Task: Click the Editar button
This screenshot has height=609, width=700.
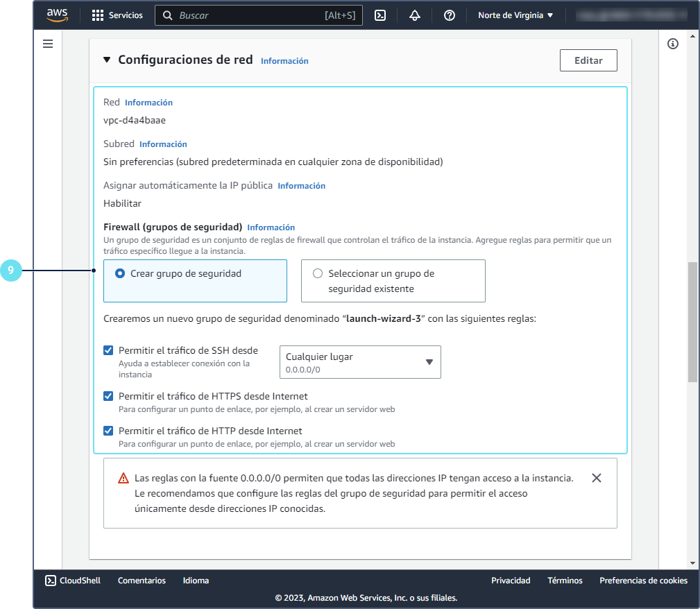Action: click(x=588, y=60)
